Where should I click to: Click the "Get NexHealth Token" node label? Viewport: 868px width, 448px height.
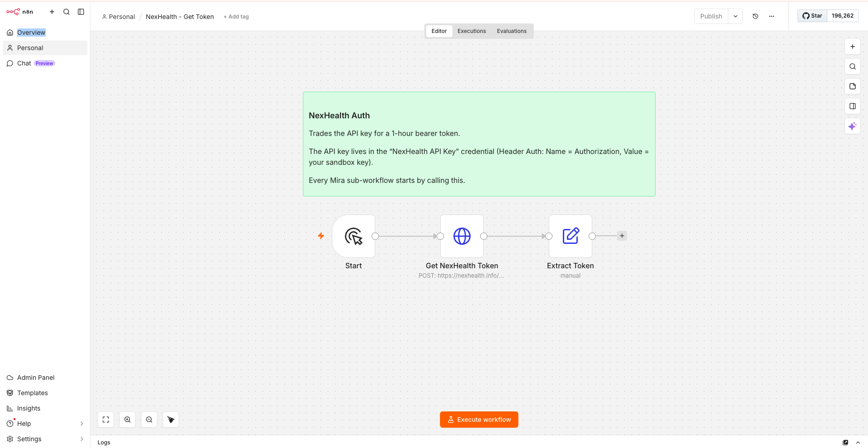pyautogui.click(x=462, y=266)
